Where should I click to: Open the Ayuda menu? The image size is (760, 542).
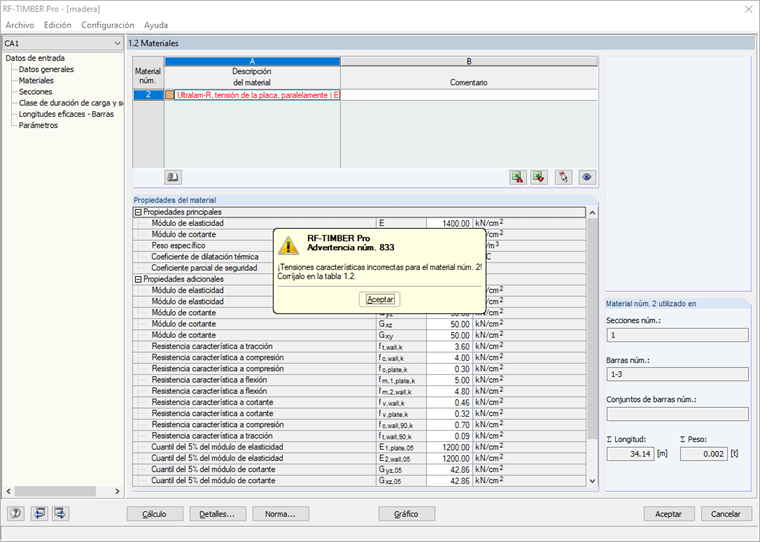[x=156, y=25]
